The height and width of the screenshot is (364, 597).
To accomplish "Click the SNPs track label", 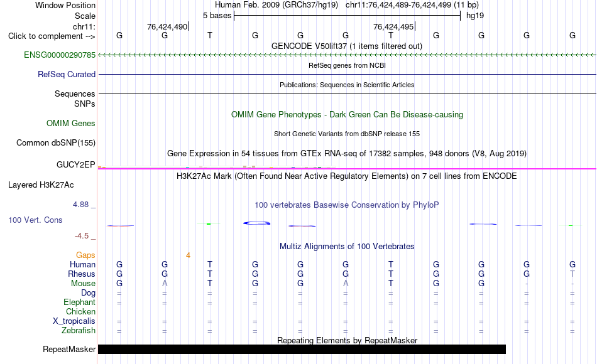I will 85,104.
